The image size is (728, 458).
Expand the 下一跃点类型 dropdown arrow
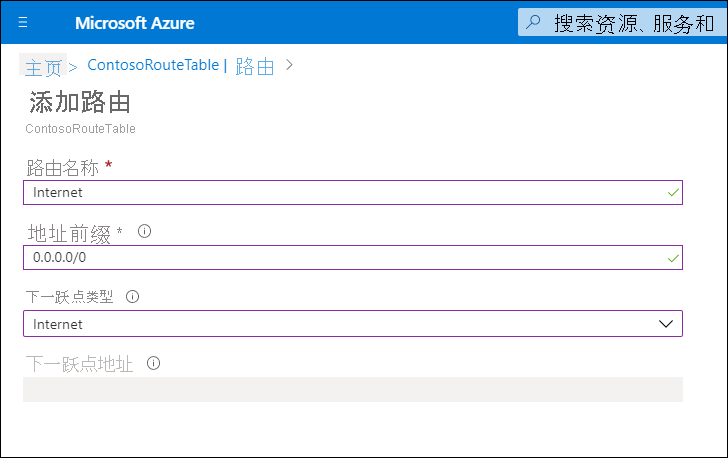666,324
